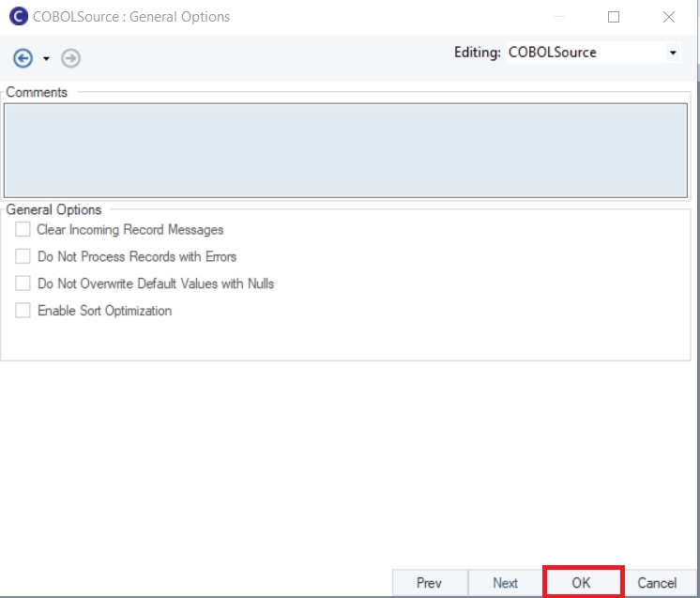Click the Comments group label
700x598 pixels.
37,92
